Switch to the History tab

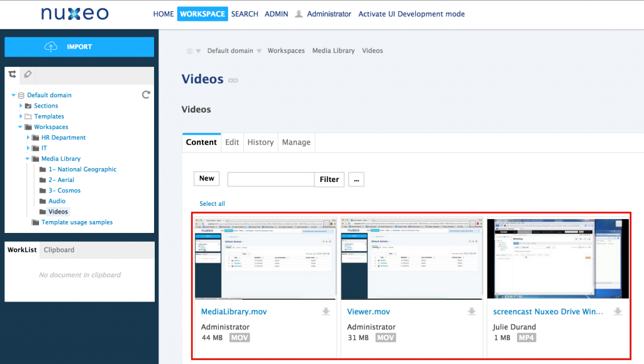click(x=260, y=142)
